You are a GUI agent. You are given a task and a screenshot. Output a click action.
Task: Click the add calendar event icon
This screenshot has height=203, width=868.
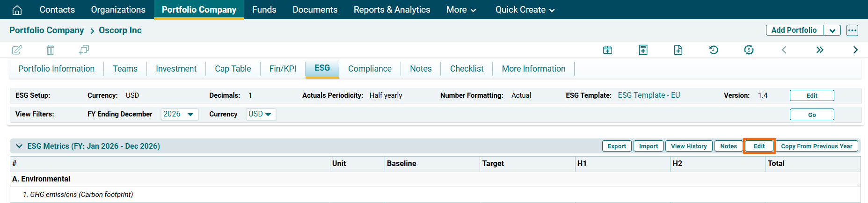click(x=607, y=50)
